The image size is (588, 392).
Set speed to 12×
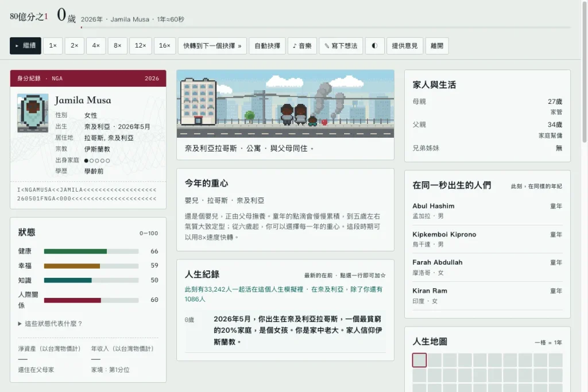141,46
